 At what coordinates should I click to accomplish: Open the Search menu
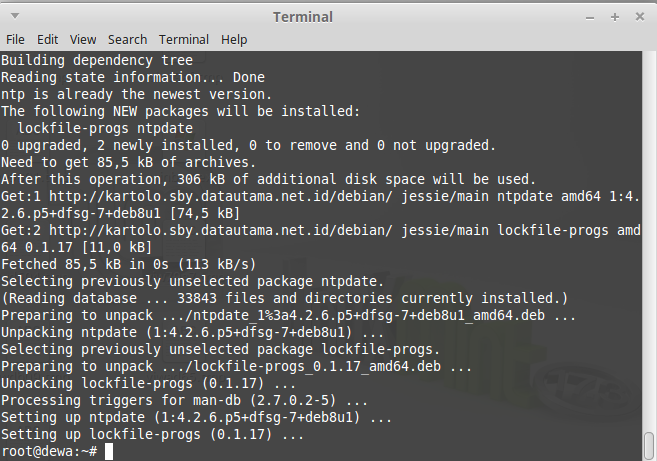(127, 40)
